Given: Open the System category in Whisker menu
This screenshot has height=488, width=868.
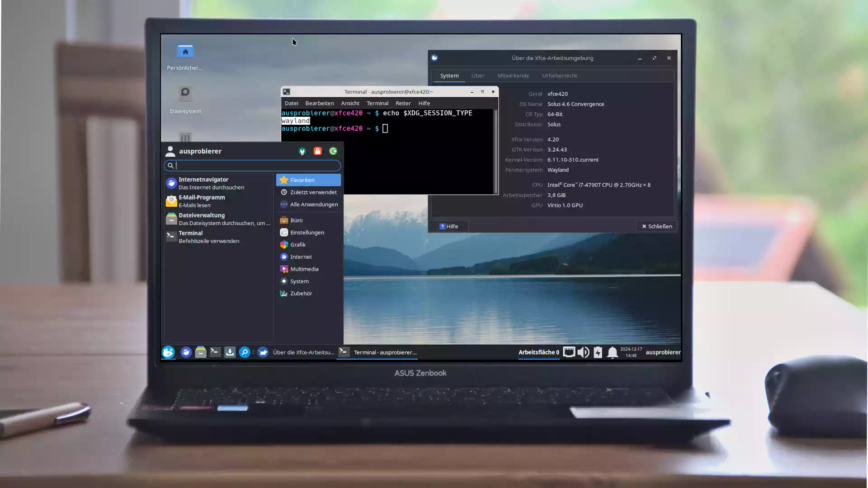Looking at the screenshot, I should pyautogui.click(x=308, y=281).
